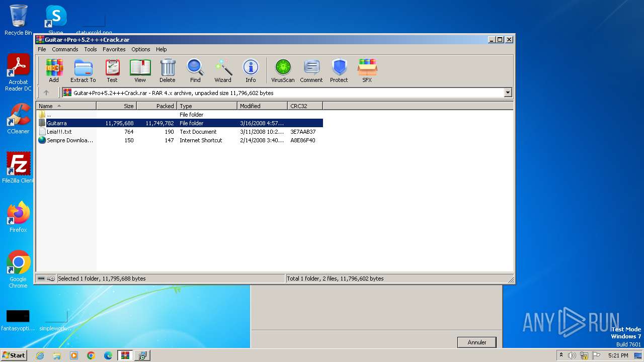
Task: Open Chrome from the taskbar
Action: click(91, 355)
